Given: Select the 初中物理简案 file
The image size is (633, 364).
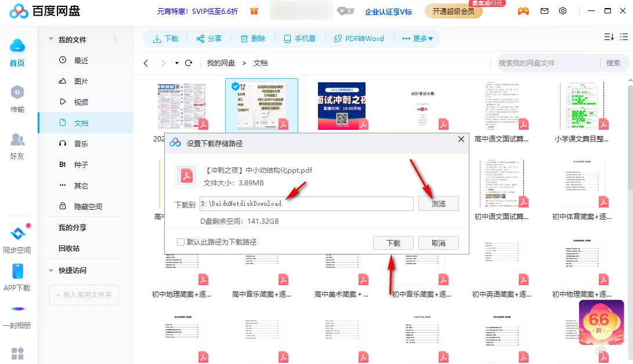Looking at the screenshot, I should pyautogui.click(x=581, y=268).
